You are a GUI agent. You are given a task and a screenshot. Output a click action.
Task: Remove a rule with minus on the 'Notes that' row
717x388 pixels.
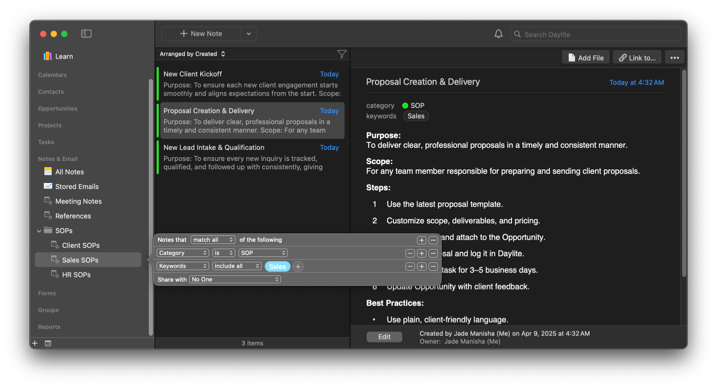(x=433, y=240)
